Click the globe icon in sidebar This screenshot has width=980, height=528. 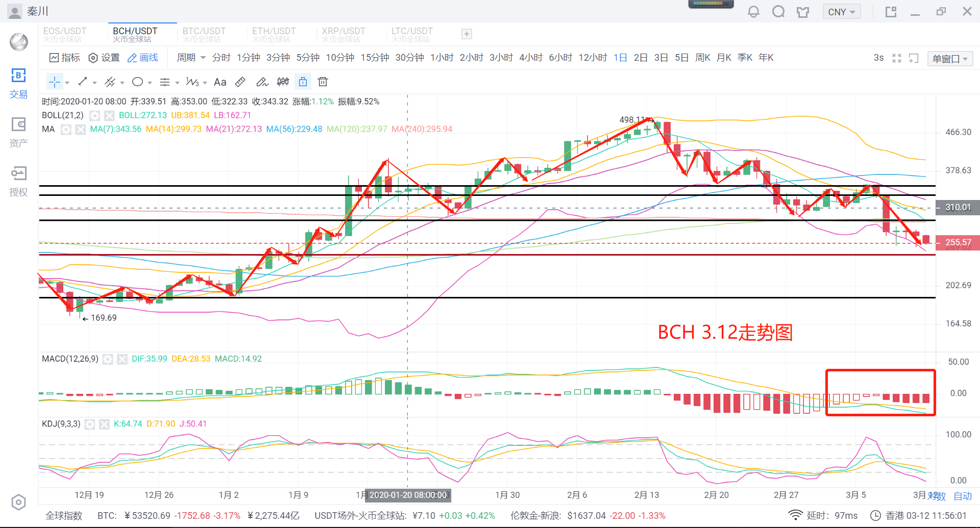pyautogui.click(x=19, y=41)
